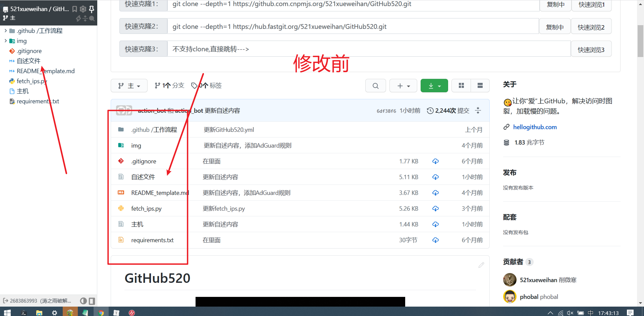644x316 pixels.
Task: Open fetch_ips.py in the sidebar tree
Action: [x=32, y=81]
